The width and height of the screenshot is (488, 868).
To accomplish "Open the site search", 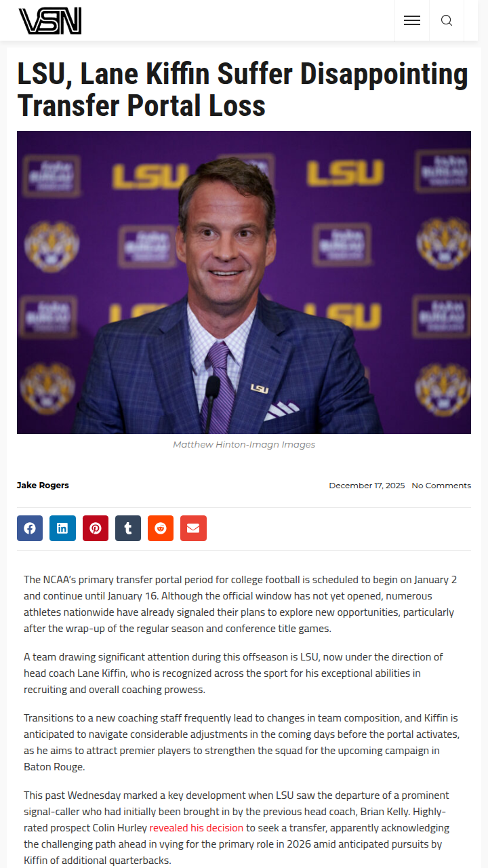I will pyautogui.click(x=447, y=20).
